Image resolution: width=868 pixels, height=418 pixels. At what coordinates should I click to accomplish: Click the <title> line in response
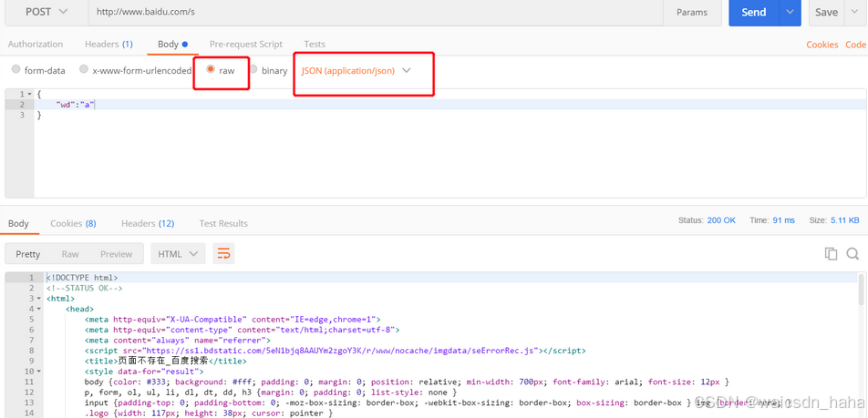click(x=166, y=361)
